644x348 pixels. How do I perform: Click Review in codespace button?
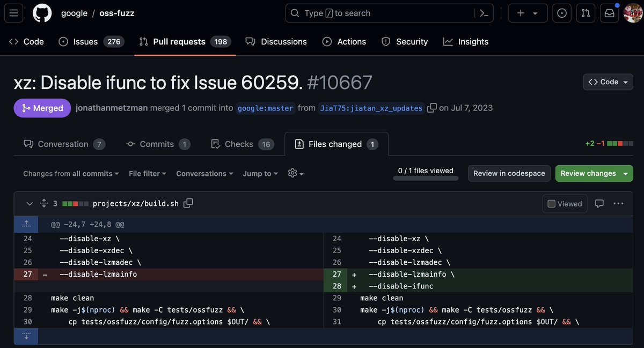[x=509, y=173]
